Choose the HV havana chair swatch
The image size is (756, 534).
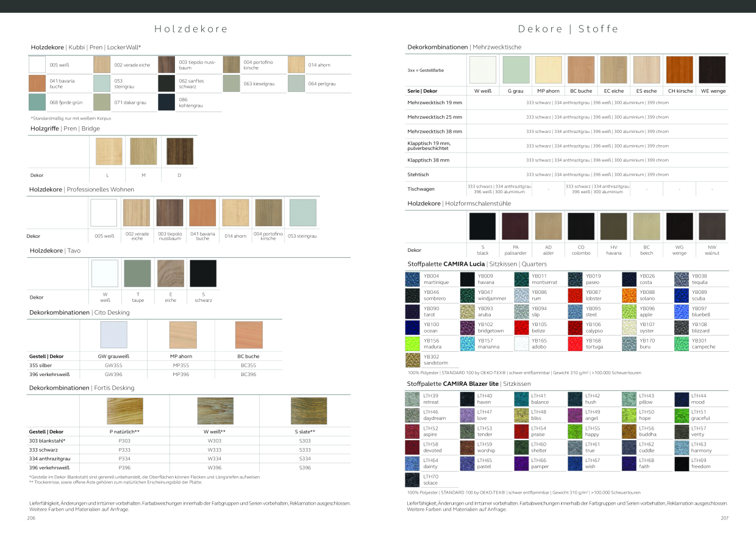pyautogui.click(x=613, y=226)
